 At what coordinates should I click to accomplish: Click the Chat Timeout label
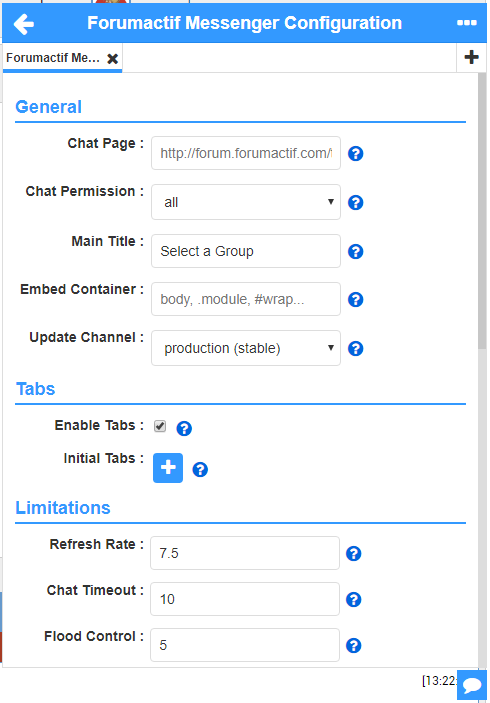[95, 590]
